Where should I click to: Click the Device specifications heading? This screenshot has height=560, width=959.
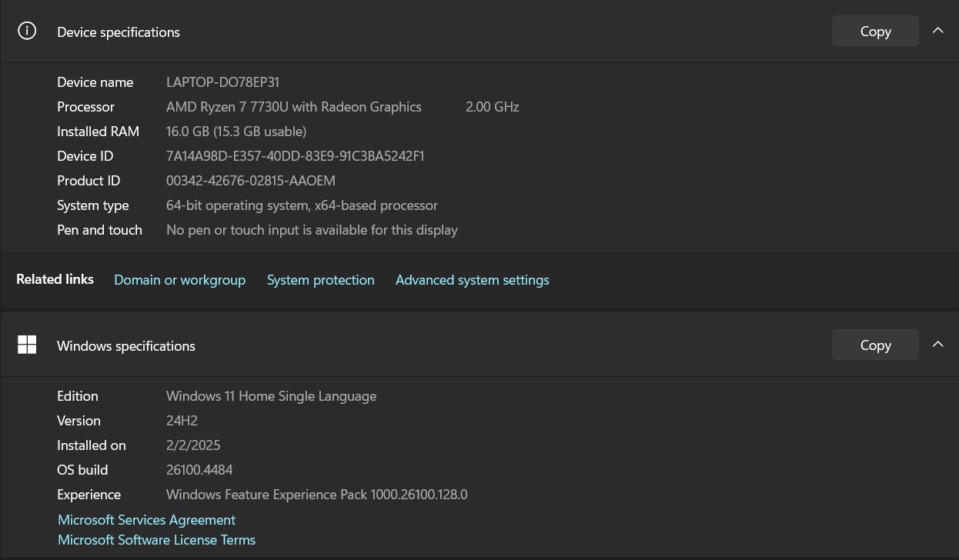pos(119,32)
